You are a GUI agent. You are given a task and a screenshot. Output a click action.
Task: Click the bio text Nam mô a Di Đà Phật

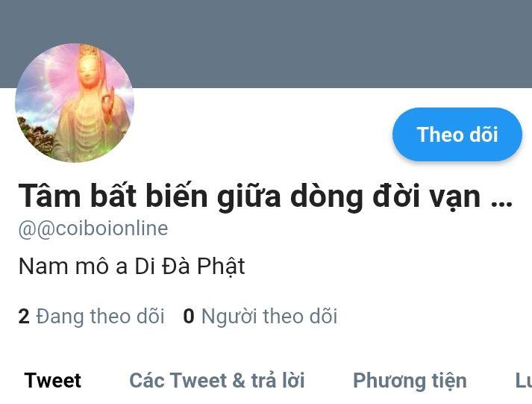131,267
